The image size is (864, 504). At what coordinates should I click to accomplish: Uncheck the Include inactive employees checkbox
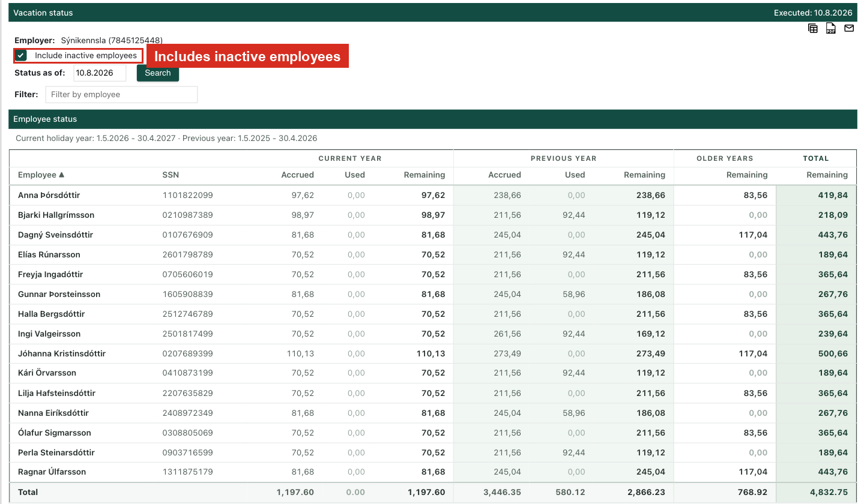pyautogui.click(x=22, y=56)
